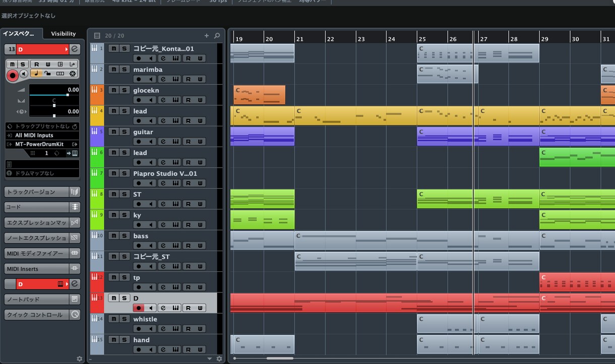This screenshot has width=615, height=364.
Task: Open the ドラムマップなし drum map selector
Action: 42,173
